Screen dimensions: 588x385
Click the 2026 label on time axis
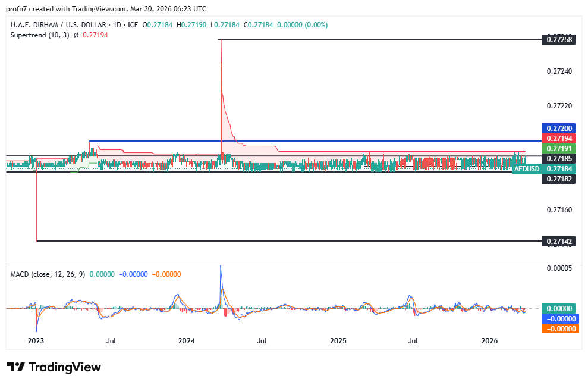click(x=489, y=341)
